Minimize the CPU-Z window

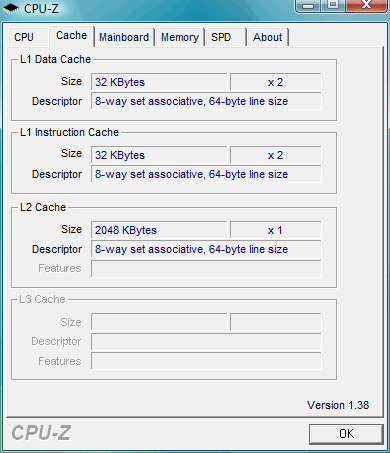(308, 6)
